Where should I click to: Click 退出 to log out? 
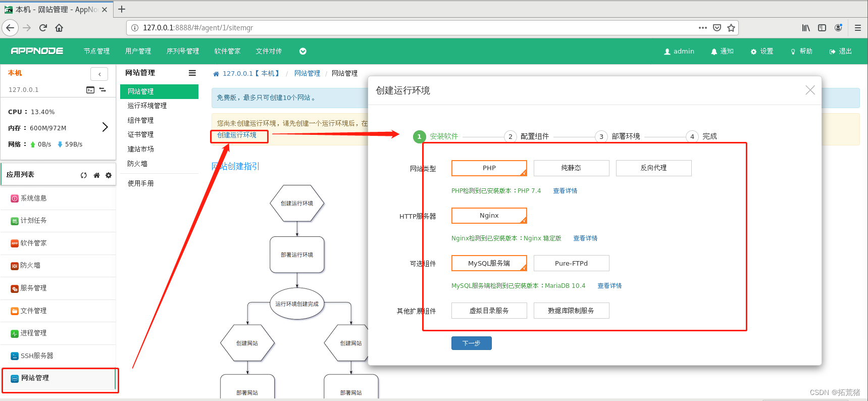pyautogui.click(x=841, y=51)
